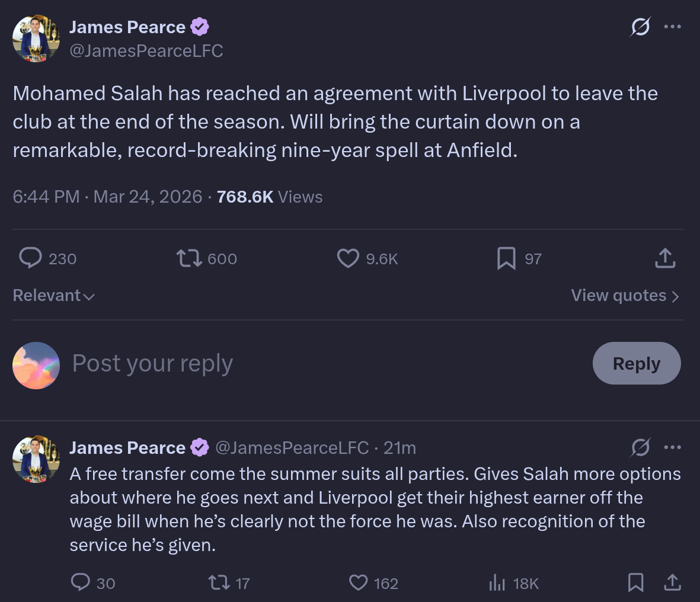Open more options on the reply tweet
This screenshot has height=602, width=700.
[672, 447]
